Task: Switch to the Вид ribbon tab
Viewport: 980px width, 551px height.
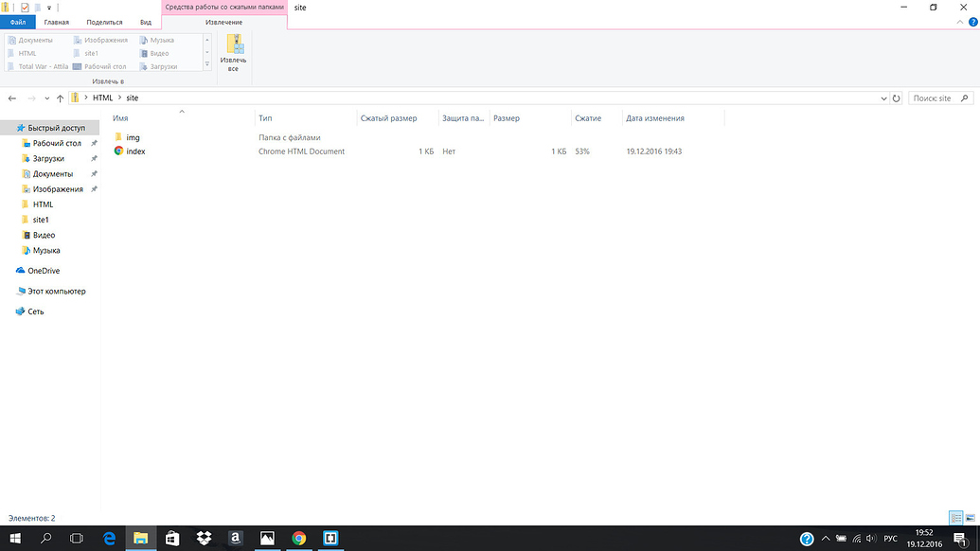Action: coord(146,22)
